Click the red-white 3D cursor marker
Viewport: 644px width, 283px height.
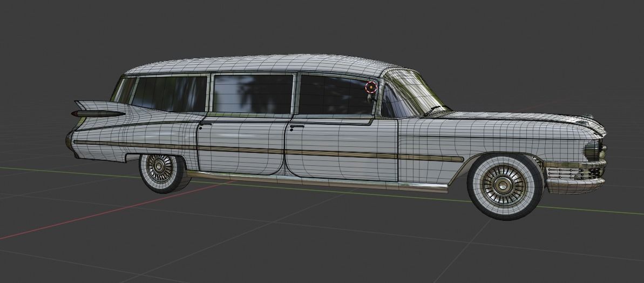click(371, 87)
